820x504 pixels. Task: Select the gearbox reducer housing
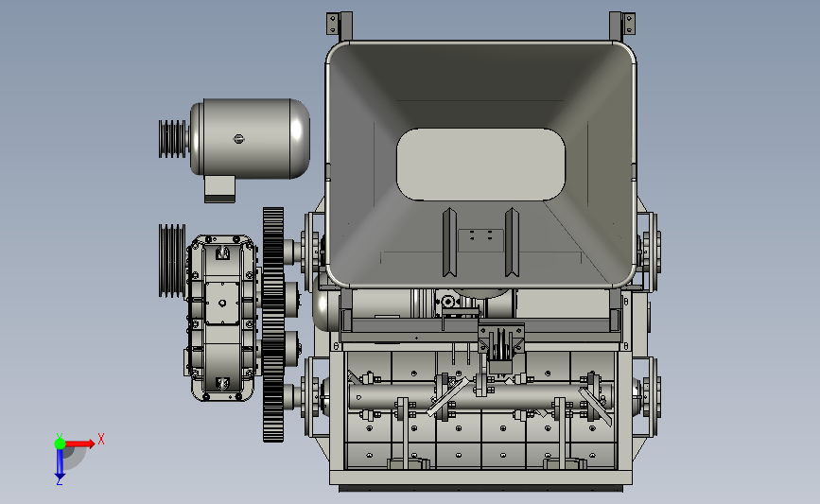click(222, 318)
